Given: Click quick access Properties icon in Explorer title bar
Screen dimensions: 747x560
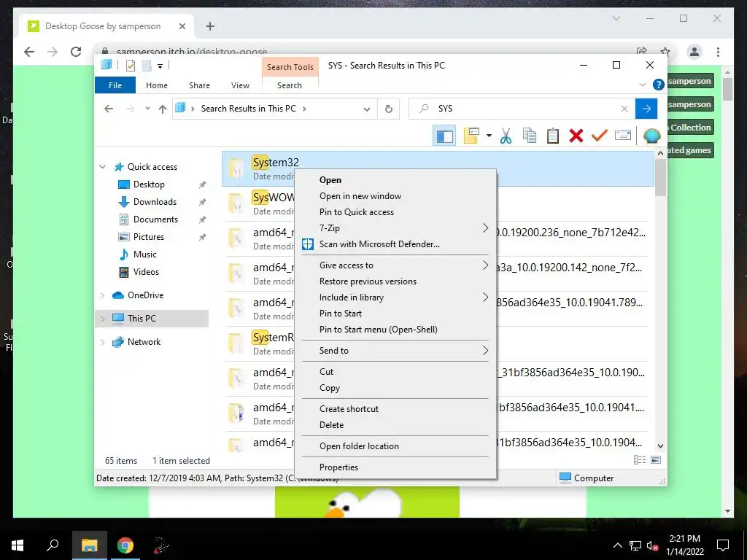Looking at the screenshot, I should pos(131,65).
